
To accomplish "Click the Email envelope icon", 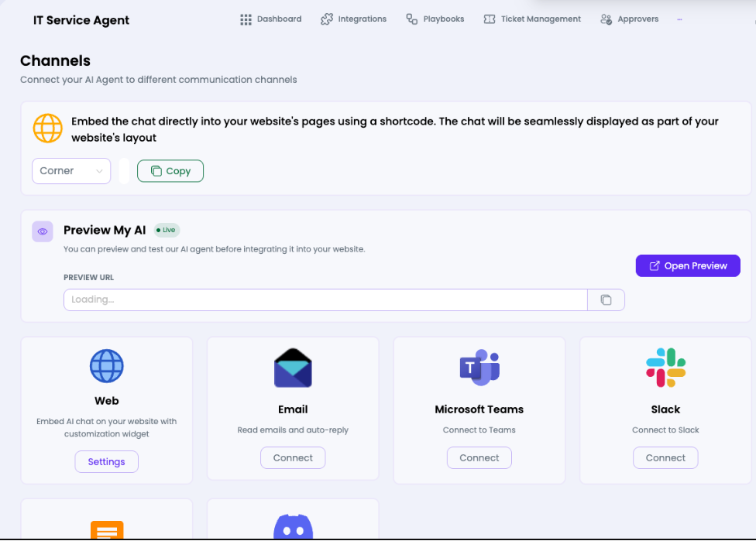I will [293, 368].
